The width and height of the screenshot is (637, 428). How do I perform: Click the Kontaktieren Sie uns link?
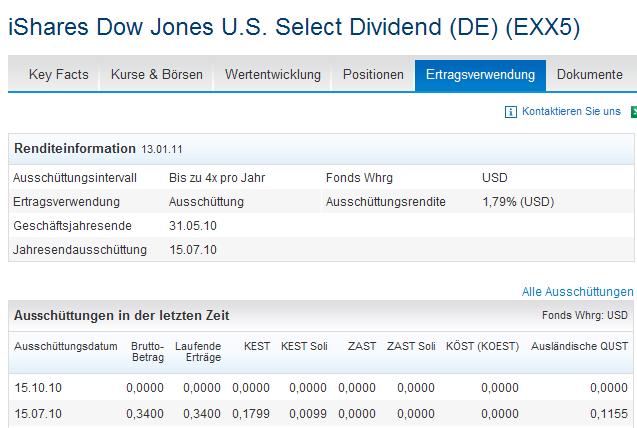(571, 111)
